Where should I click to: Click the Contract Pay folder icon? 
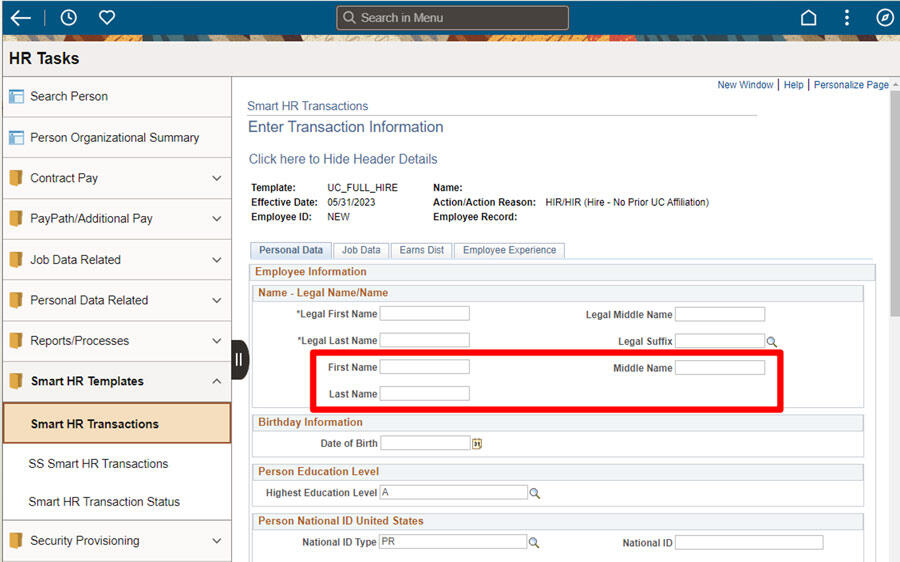coord(16,178)
